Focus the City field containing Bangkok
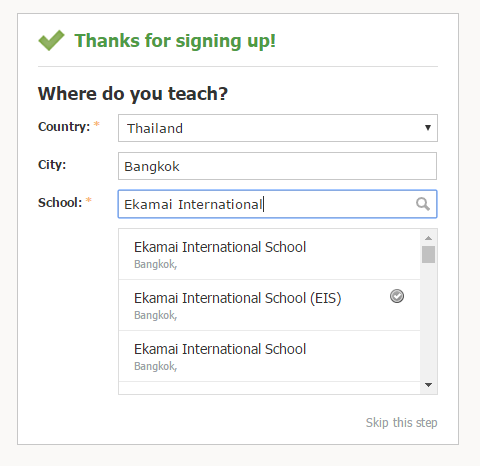Viewport: 480px width, 466px height. click(277, 166)
